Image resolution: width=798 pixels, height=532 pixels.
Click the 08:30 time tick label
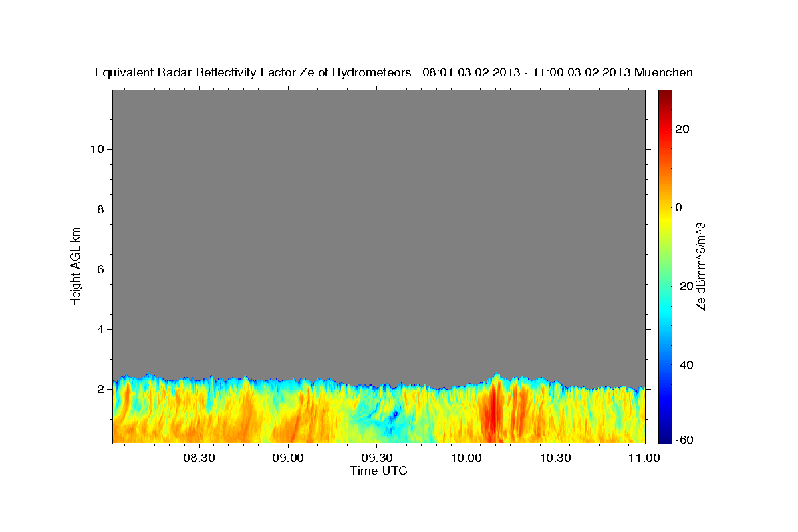click(199, 458)
